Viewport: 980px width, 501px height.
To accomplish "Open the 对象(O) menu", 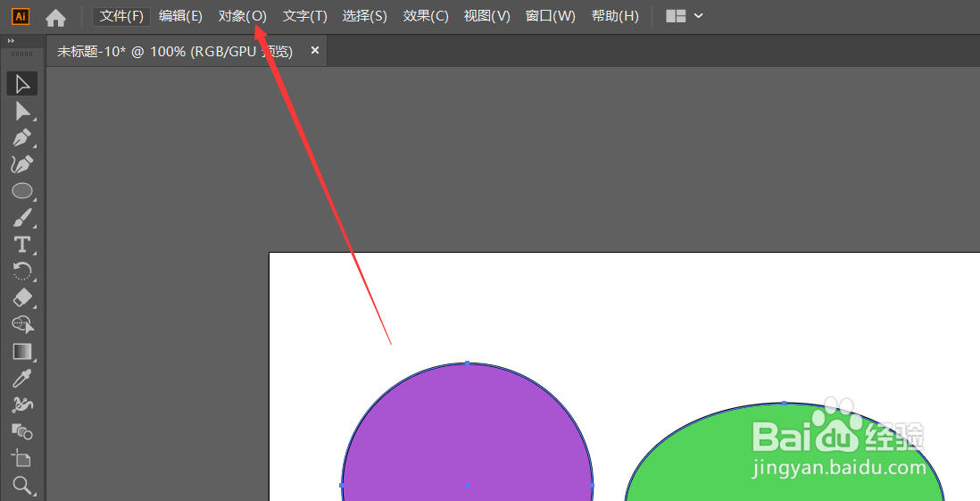I will [x=243, y=16].
